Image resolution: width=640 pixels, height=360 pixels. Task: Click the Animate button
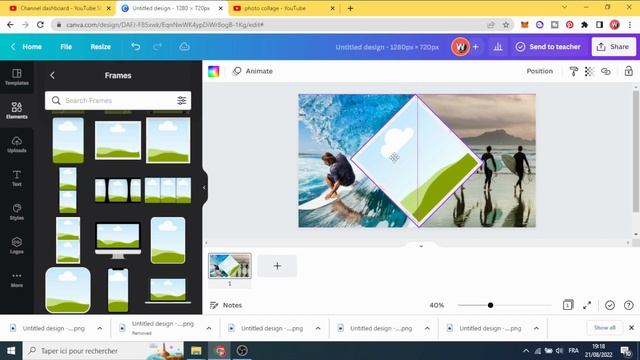click(253, 71)
